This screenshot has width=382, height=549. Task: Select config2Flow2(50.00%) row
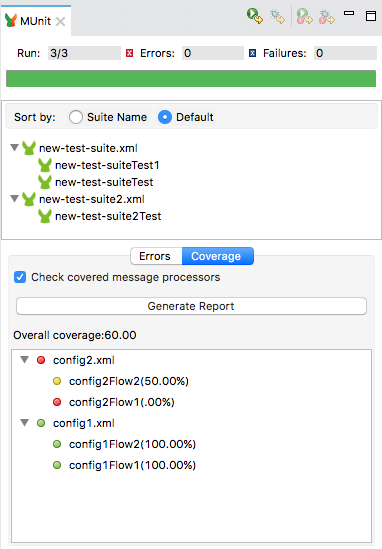[x=129, y=381]
